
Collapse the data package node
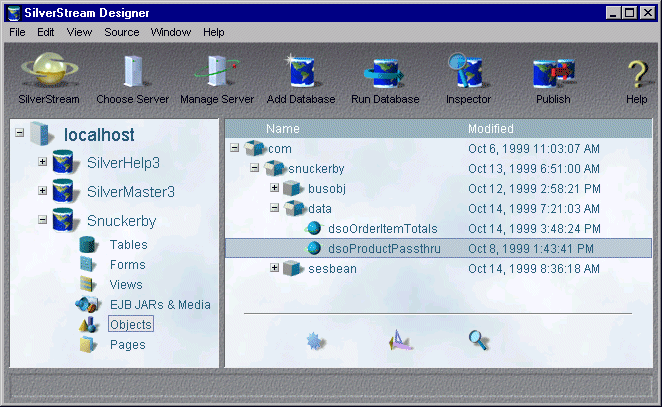point(274,207)
